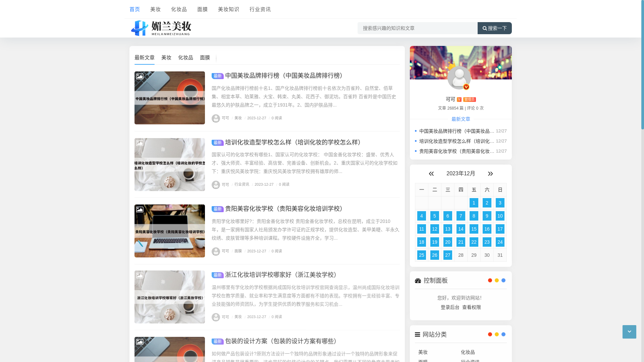This screenshot has width=644, height=362.
Task: Click author avatar under 中国美妆品牌排行榜 article
Action: click(x=216, y=118)
